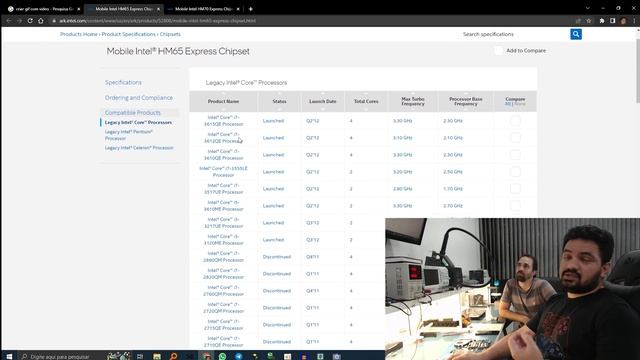Viewport: 640px width, 360px height.
Task: Close the Mobile Intel HM70 Express tab
Action: coord(238,9)
